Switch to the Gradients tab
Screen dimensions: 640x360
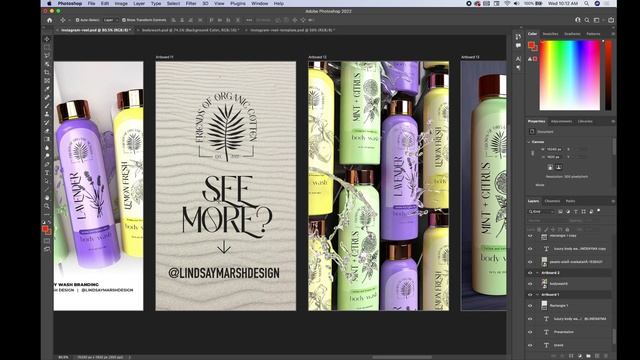572,34
